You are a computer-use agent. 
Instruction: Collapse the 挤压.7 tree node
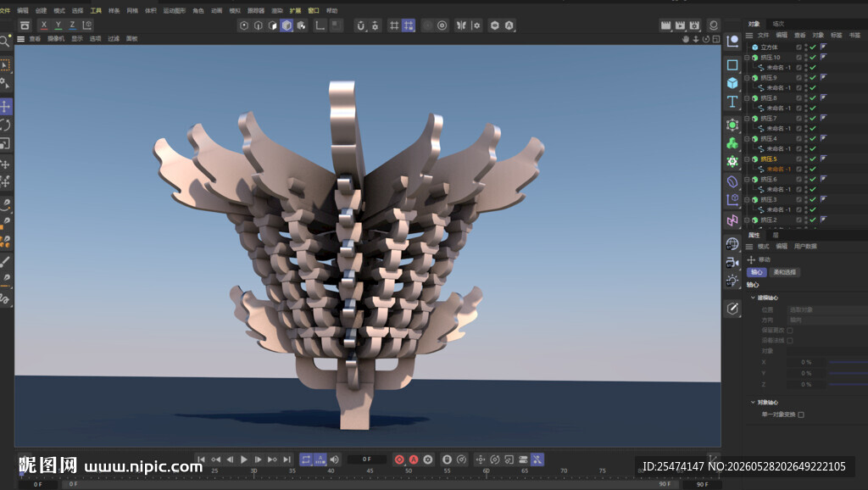coord(748,119)
